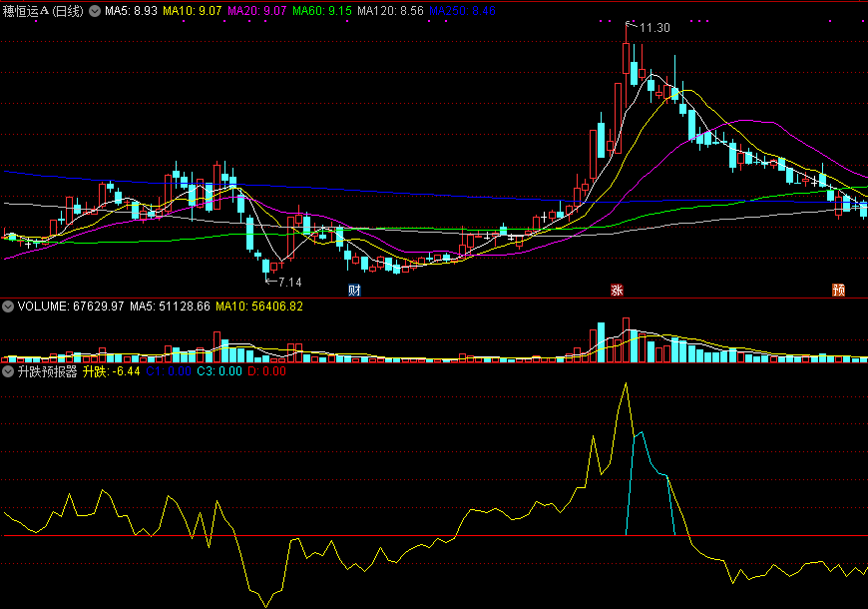The image size is (868, 609).
Task: Click the volume MA5: 51128.66 label
Action: tap(170, 306)
